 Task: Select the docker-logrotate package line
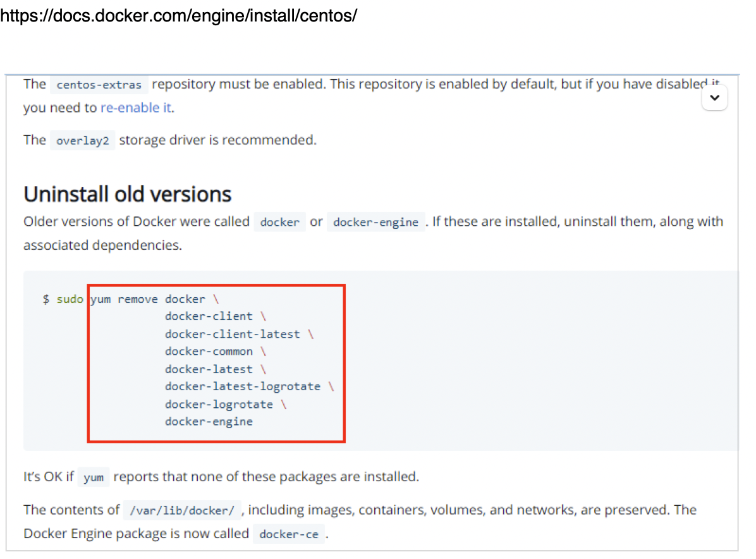pyautogui.click(x=219, y=404)
